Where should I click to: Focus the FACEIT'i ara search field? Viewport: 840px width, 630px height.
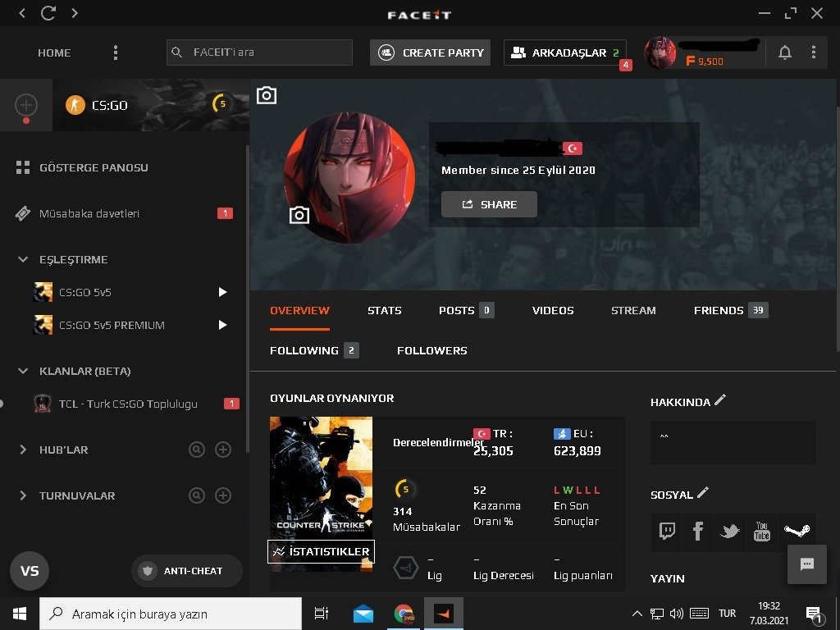pyautogui.click(x=259, y=52)
